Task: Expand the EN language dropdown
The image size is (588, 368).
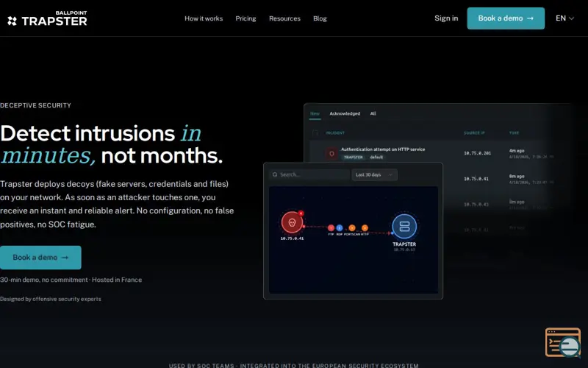Action: pyautogui.click(x=564, y=18)
